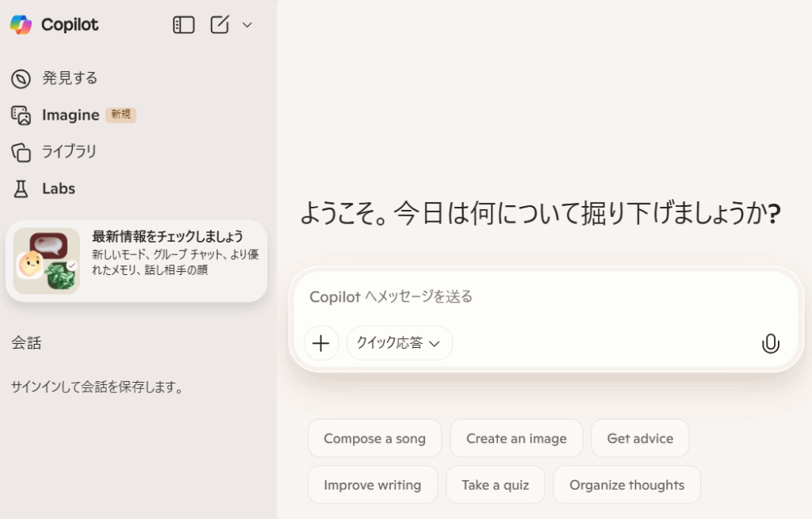The width and height of the screenshot is (812, 519).
Task: Select the Take a quiz suggestion
Action: [495, 485]
